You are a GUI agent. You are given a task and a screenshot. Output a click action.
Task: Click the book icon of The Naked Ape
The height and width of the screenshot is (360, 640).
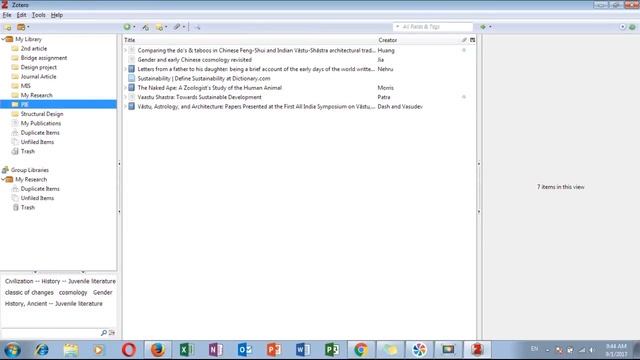pyautogui.click(x=131, y=88)
